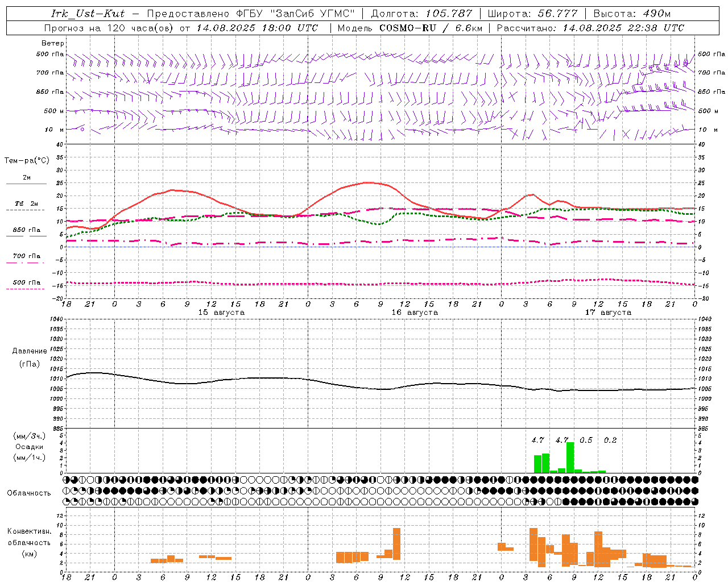Image resolution: width=728 pixels, height=582 pixels.
Task: Click the elevation text Высота: 490м
Action: [632, 14]
